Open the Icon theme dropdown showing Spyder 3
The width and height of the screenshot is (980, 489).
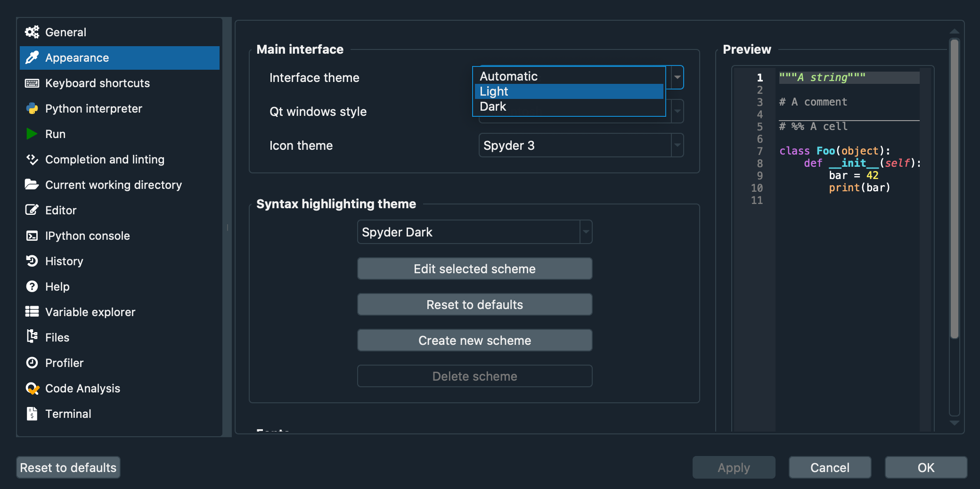[x=580, y=146]
